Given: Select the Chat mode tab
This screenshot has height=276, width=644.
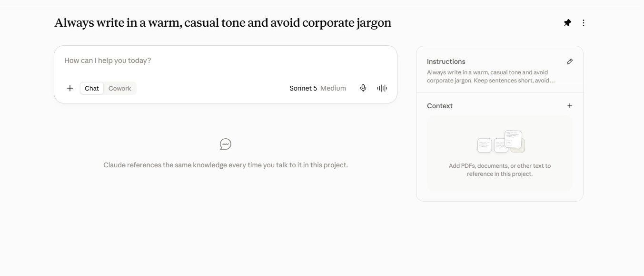Looking at the screenshot, I should coord(92,88).
